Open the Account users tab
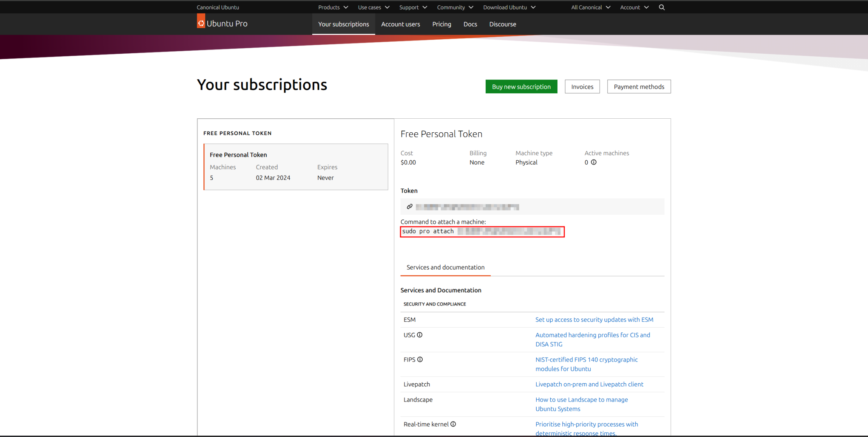868x437 pixels. click(x=401, y=24)
